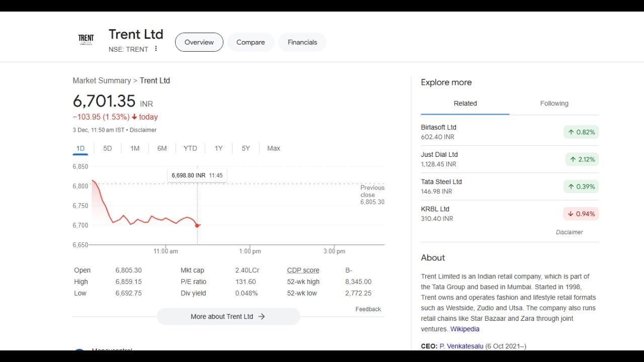The image size is (644, 362).
Task: Click the Tata Steel 0.39% change badge
Action: point(581,187)
